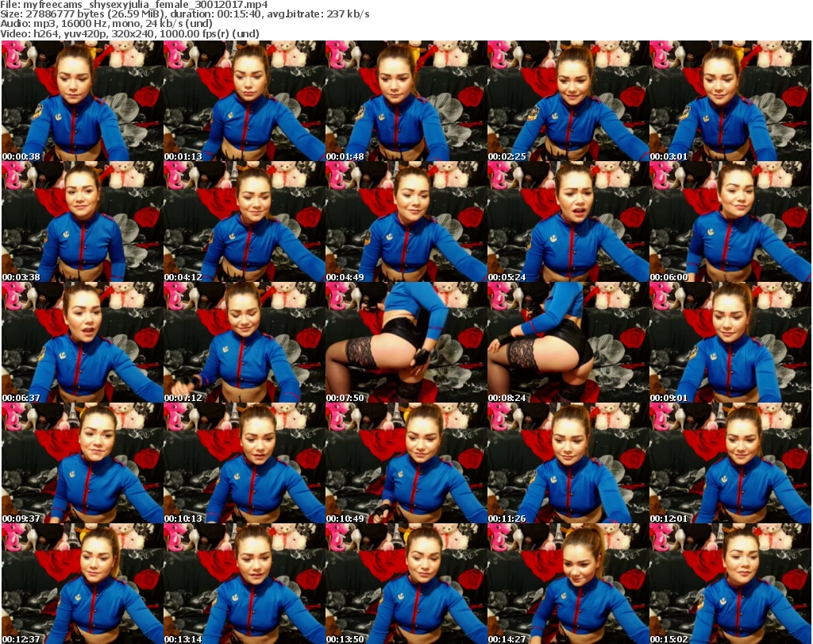Click the 'File:' name line in header

tap(134, 5)
